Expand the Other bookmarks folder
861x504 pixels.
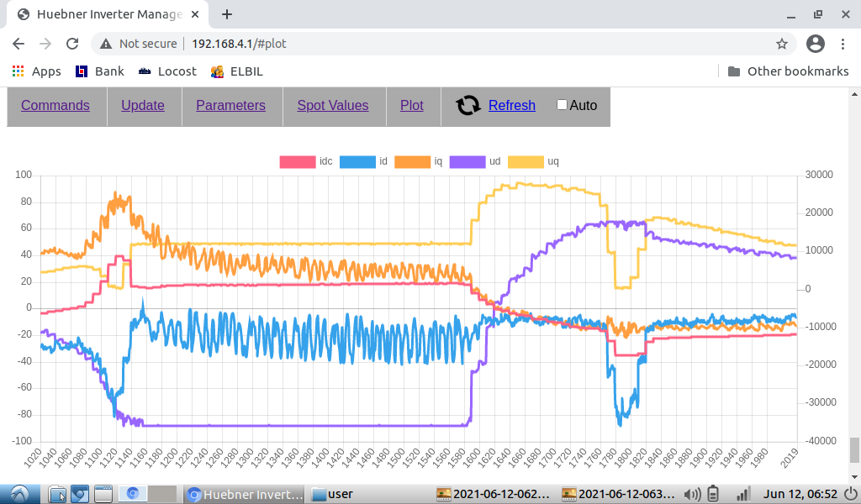point(788,71)
